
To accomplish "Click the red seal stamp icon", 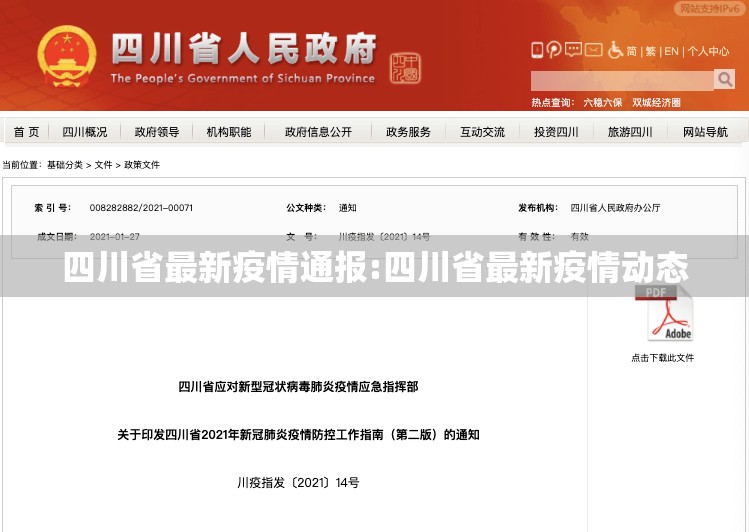I will tap(405, 68).
